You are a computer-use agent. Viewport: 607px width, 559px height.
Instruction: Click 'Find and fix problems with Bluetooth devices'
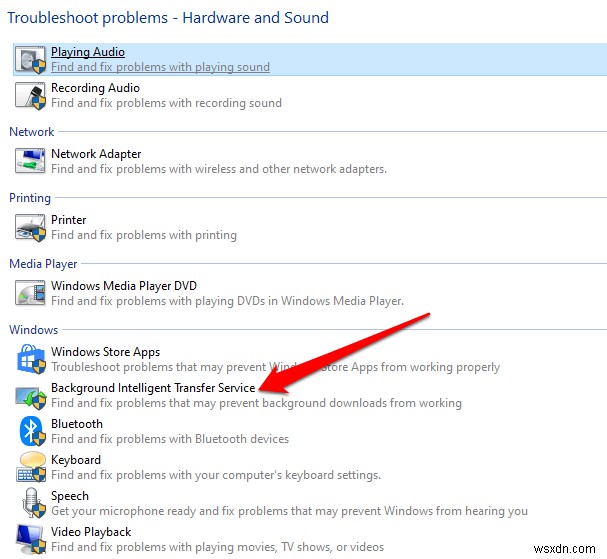[x=170, y=439]
